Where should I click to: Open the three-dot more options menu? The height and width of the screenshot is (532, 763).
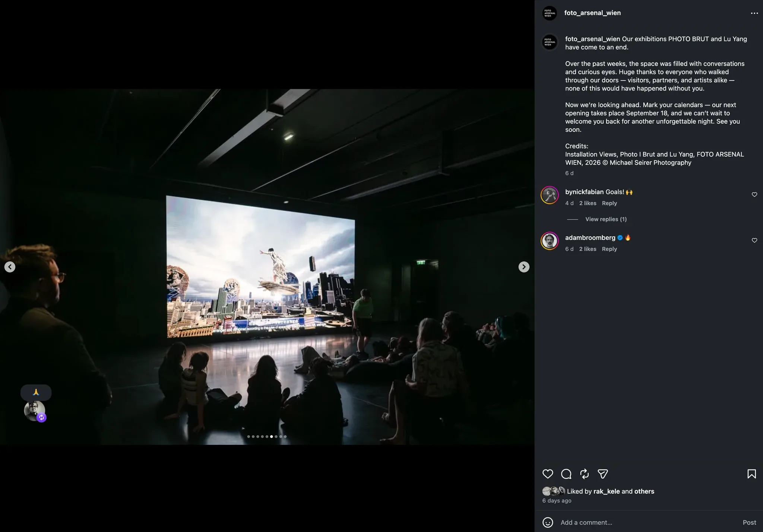point(754,13)
